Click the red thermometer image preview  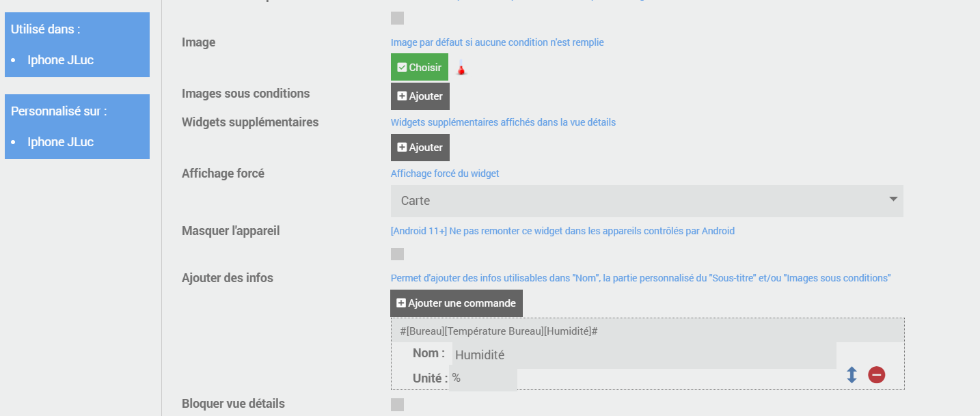[x=461, y=68]
